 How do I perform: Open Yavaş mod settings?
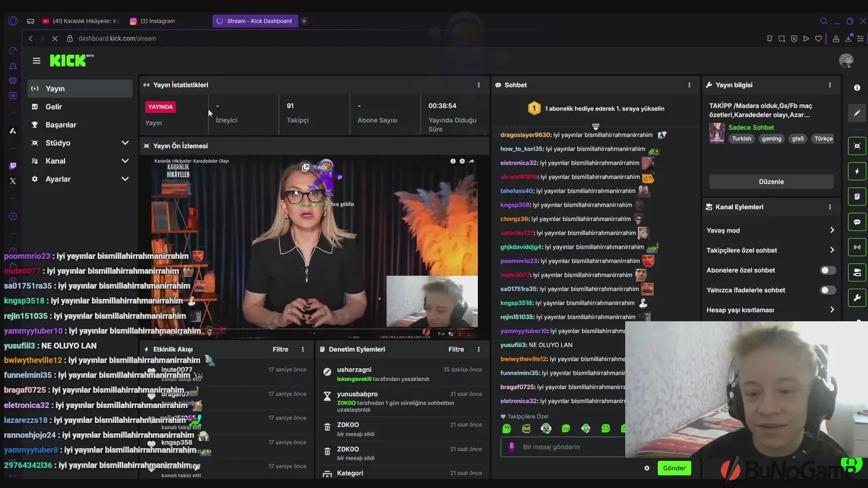(771, 230)
